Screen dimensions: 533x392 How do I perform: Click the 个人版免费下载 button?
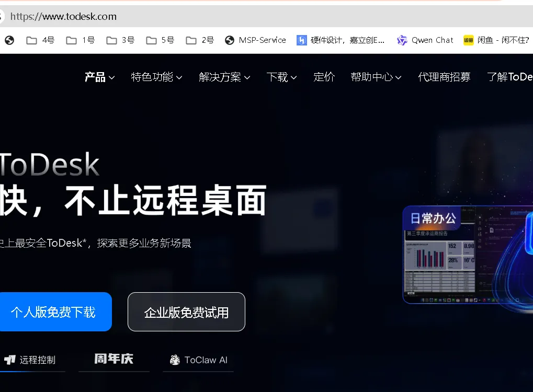tap(56, 312)
